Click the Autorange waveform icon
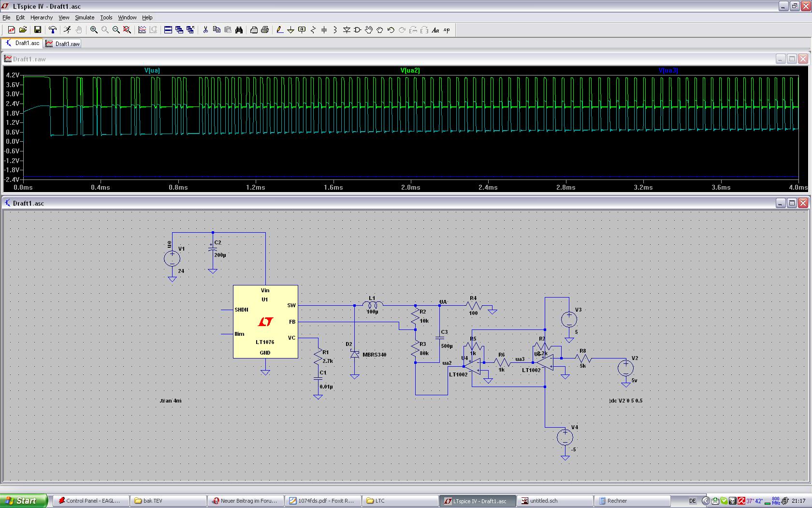Viewport: 812px width, 508px height. click(142, 30)
